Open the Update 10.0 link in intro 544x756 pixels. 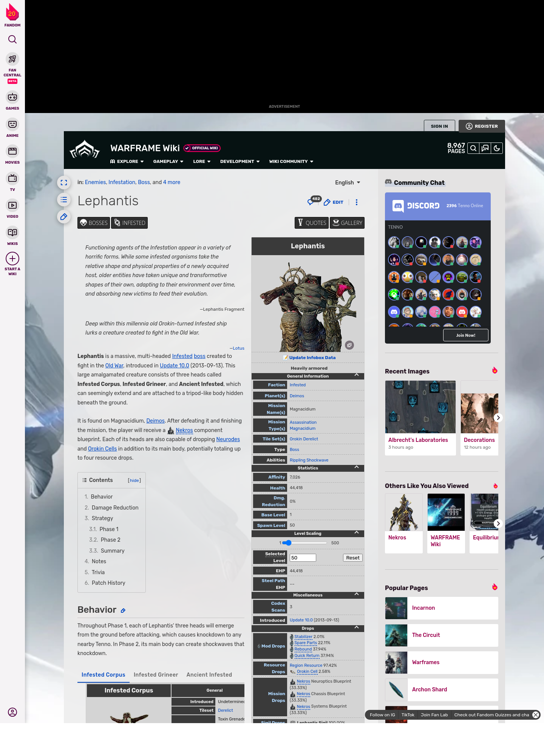(x=174, y=366)
